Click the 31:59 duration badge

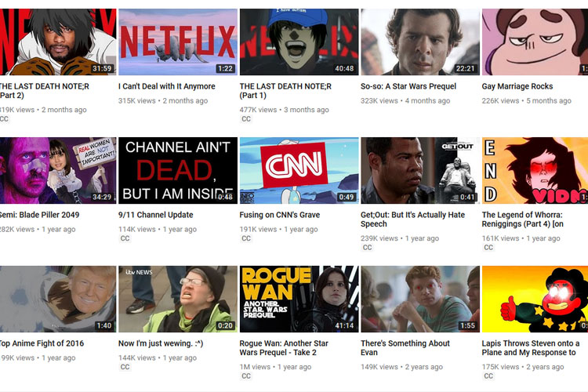click(102, 68)
